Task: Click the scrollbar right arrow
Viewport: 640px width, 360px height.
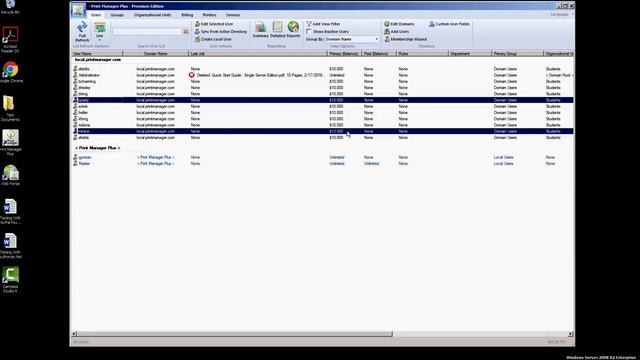Action: [x=571, y=334]
